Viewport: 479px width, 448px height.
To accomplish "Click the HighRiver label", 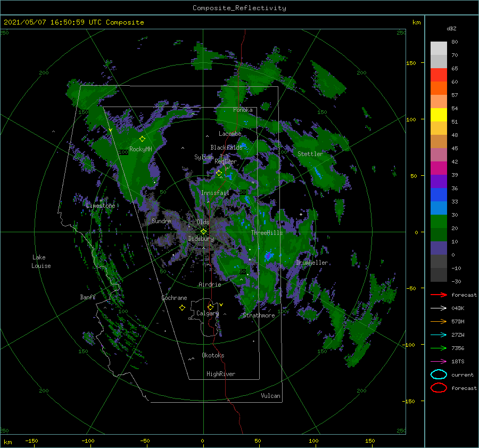I will tap(221, 374).
